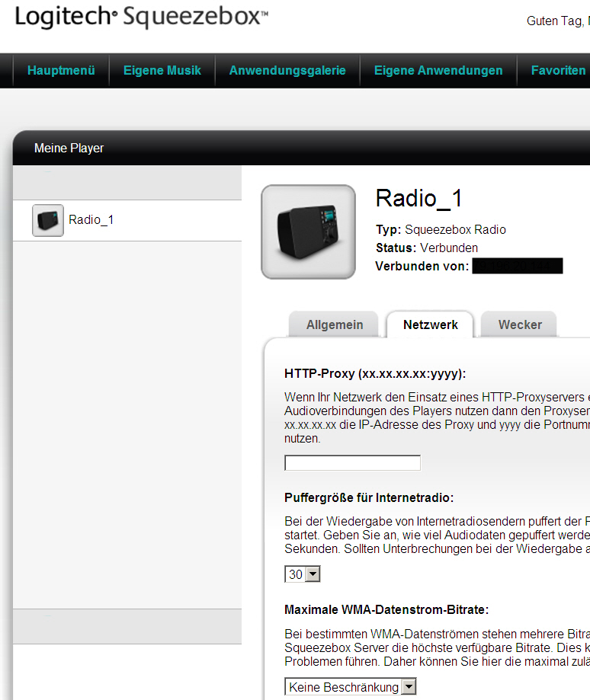Select the Radio_1 text label in player list
The width and height of the screenshot is (590, 700).
click(91, 220)
